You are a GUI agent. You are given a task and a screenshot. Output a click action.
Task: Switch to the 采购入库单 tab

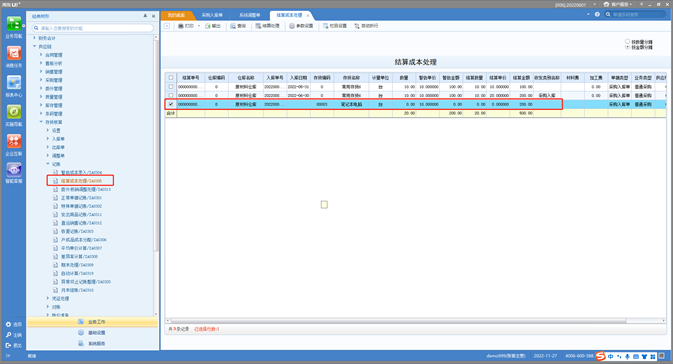212,15
